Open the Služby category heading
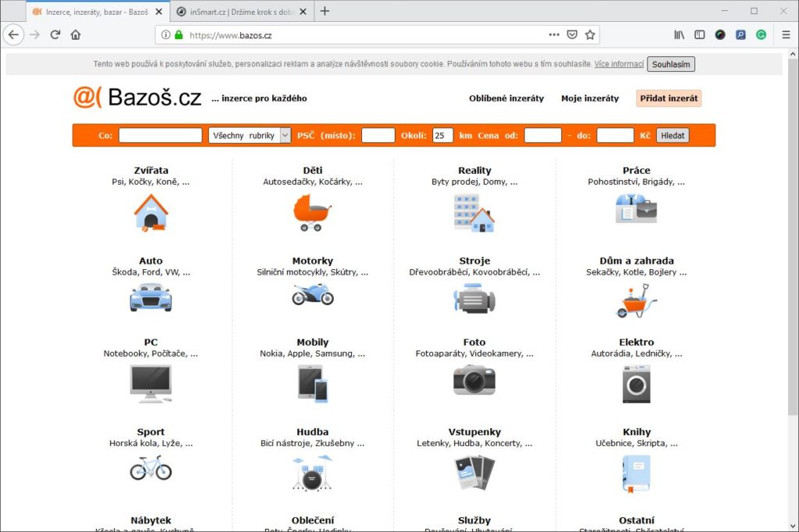This screenshot has width=799, height=532. [x=474, y=520]
